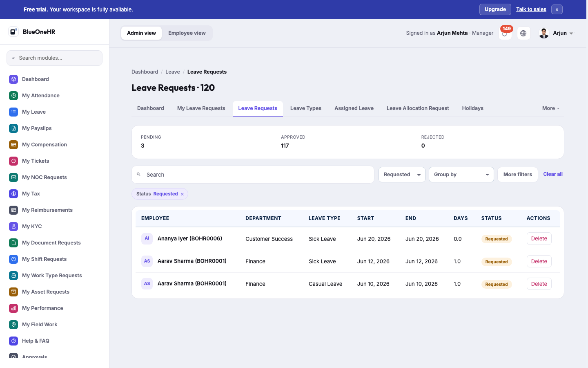Follow the Talk to sales link
The height and width of the screenshot is (368, 588).
[x=531, y=9]
